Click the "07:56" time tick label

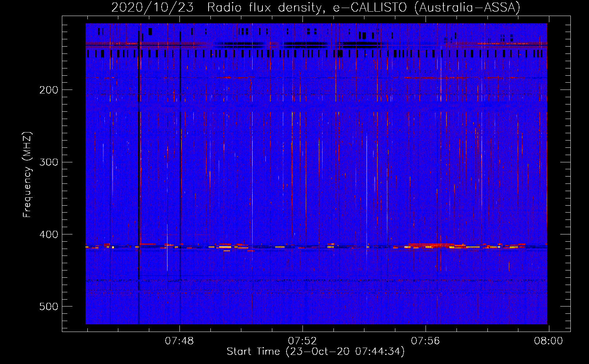tap(426, 341)
